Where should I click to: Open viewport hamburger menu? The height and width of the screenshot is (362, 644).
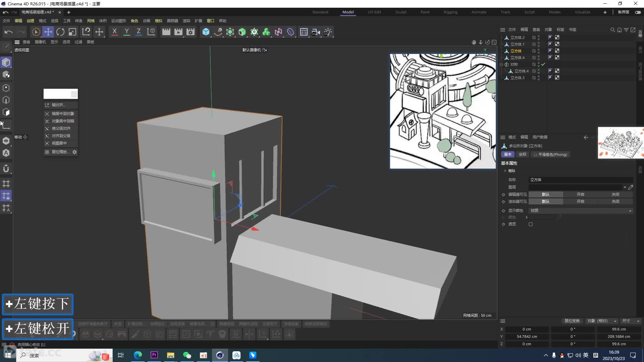coord(17,42)
